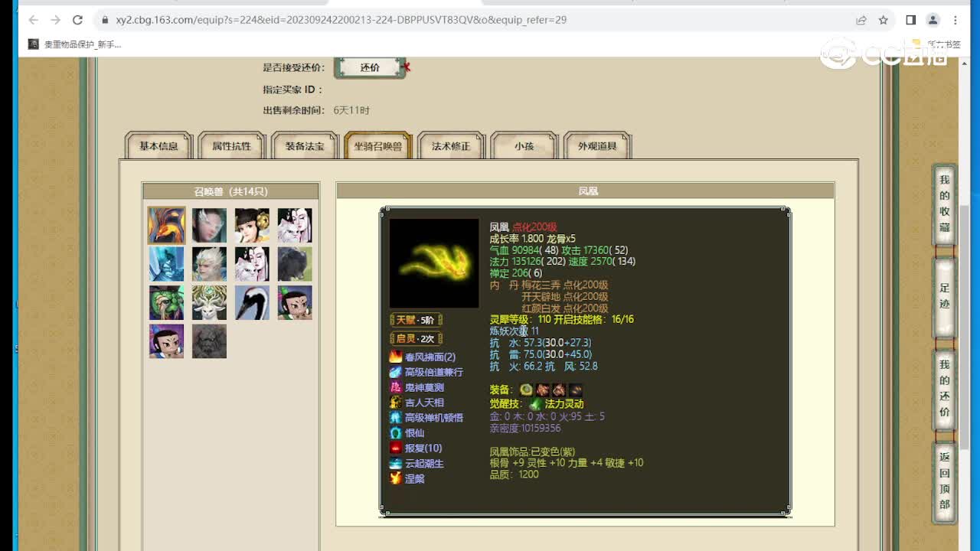Select the girl with gold hair ornament pet
The image size is (980, 551).
pos(252,225)
